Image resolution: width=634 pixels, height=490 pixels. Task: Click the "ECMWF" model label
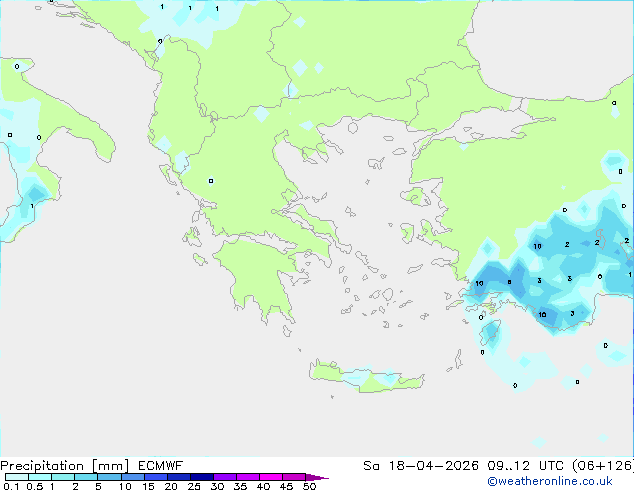click(161, 466)
